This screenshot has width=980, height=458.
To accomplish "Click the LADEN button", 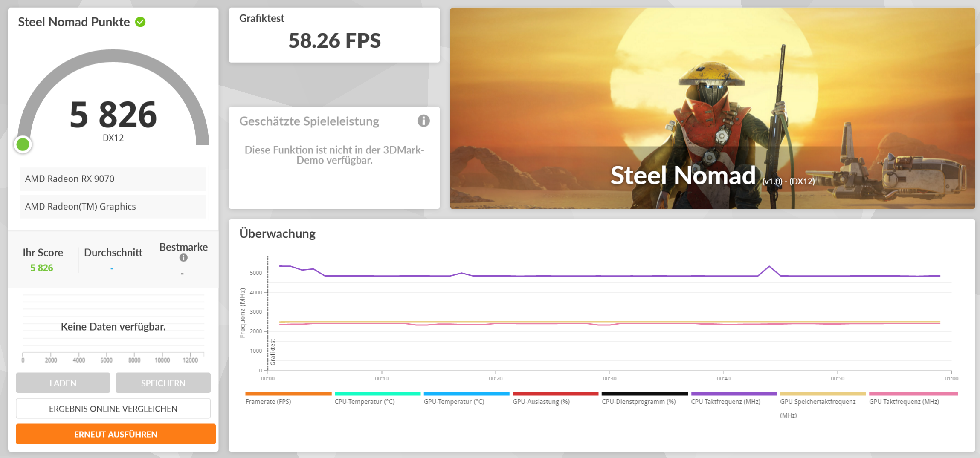I will pyautogui.click(x=63, y=383).
